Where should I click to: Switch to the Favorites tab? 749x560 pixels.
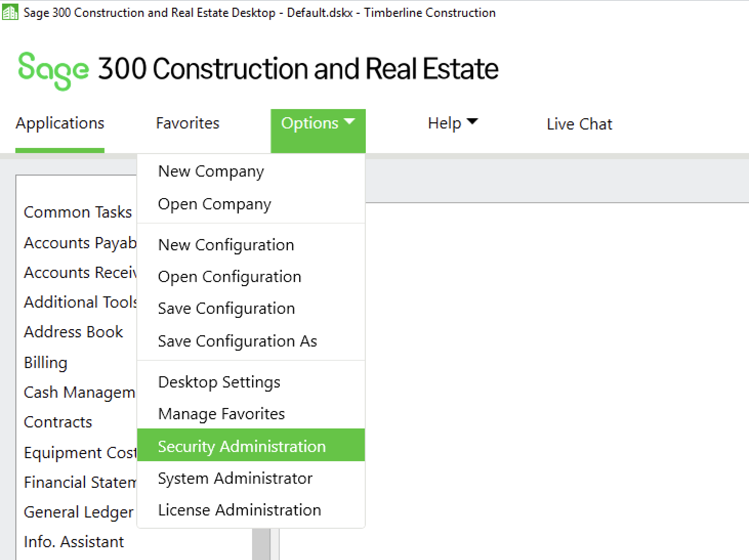tap(188, 123)
